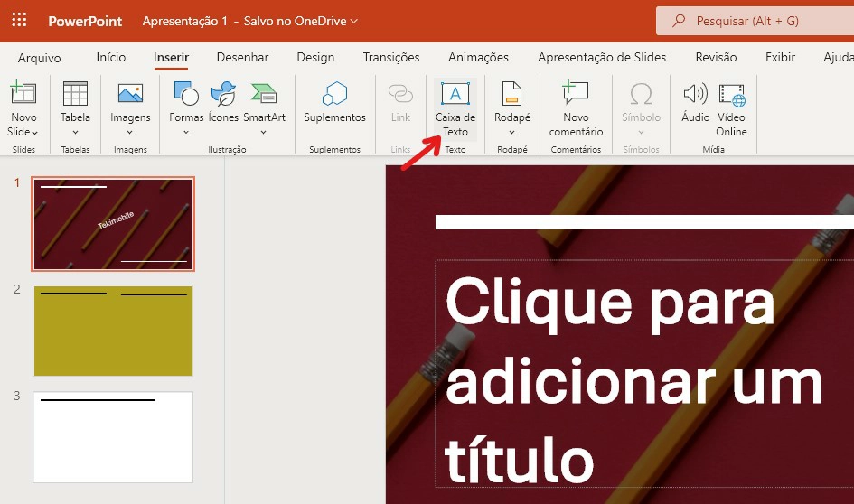
Task: Expand the SmartArt dropdown chevron
Action: click(x=264, y=132)
